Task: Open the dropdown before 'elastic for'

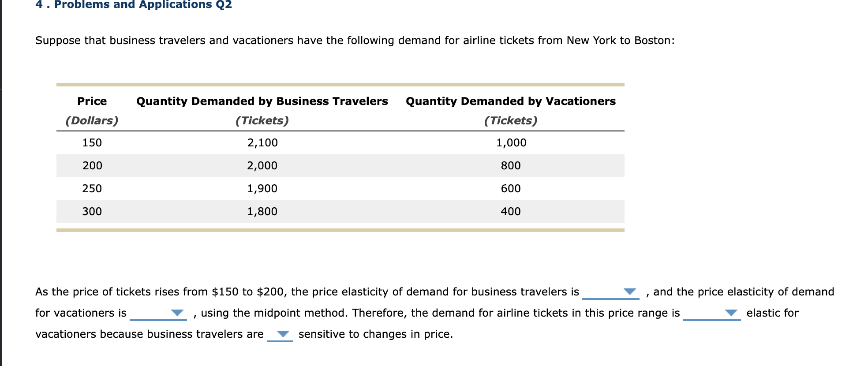Action: pyautogui.click(x=711, y=313)
